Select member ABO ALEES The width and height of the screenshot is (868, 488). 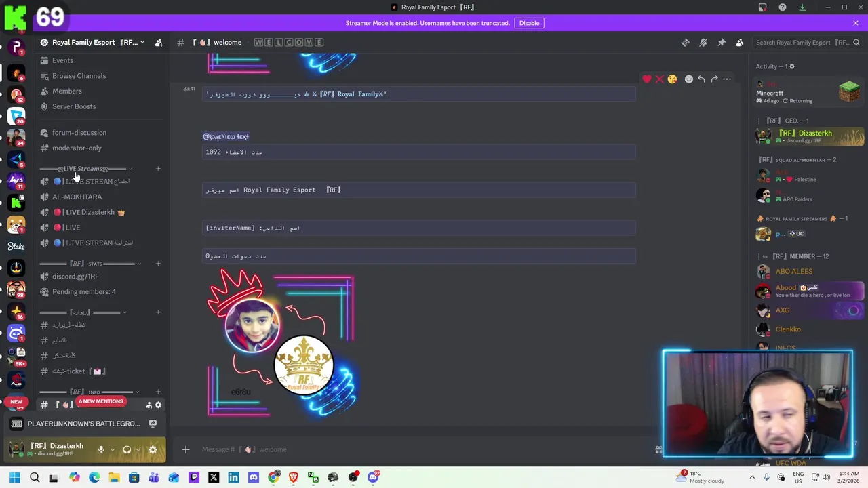pyautogui.click(x=810, y=271)
